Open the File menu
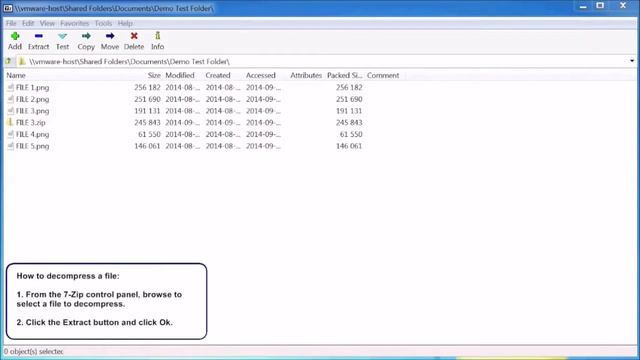This screenshot has width=640, height=360. coord(11,23)
